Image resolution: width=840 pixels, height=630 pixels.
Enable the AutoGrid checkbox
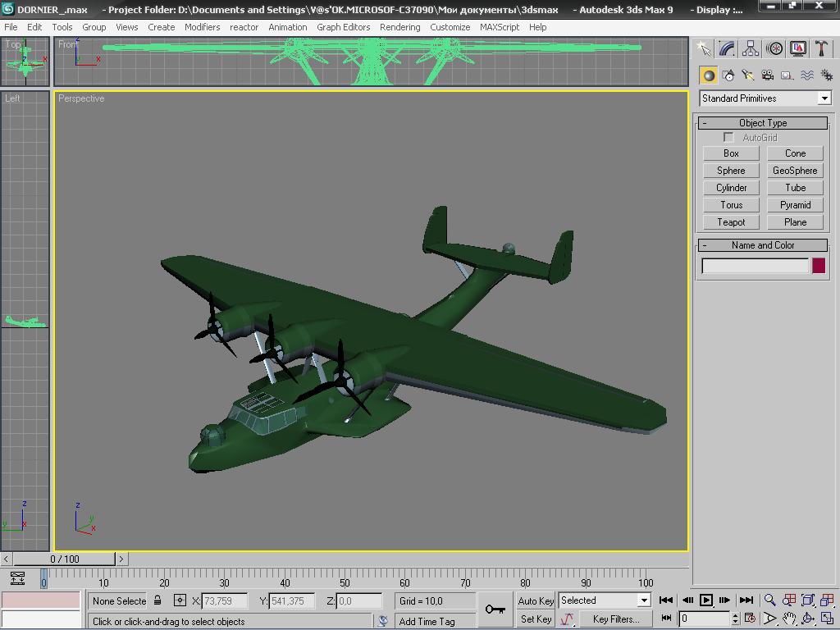[x=728, y=137]
